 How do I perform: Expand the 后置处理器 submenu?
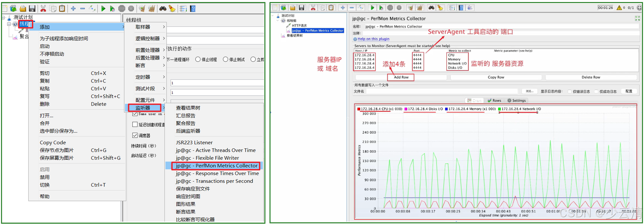[x=145, y=58]
